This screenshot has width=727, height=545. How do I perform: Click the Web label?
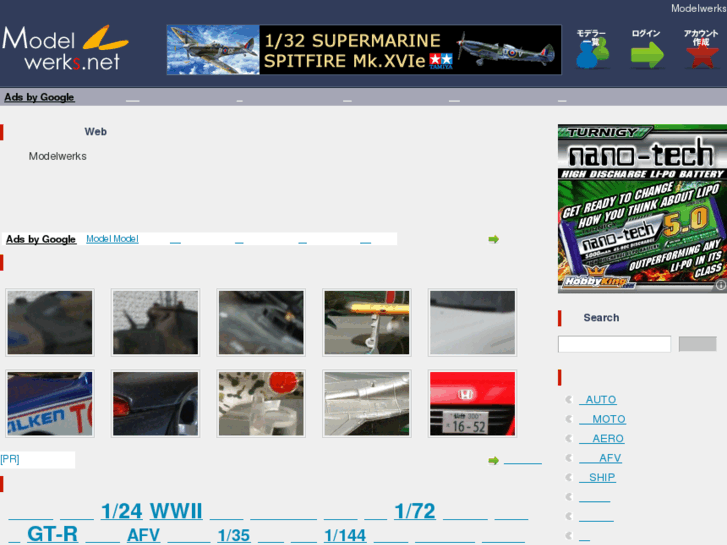pyautogui.click(x=96, y=132)
